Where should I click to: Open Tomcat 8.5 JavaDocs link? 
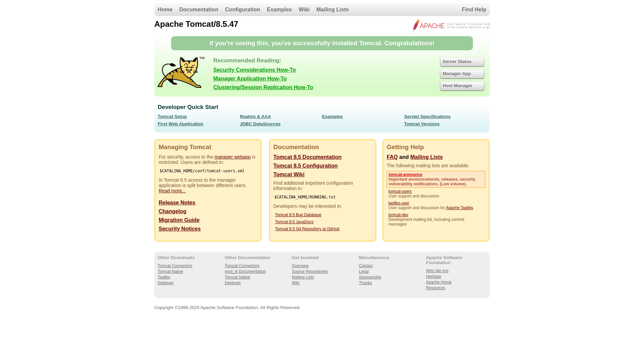294,222
